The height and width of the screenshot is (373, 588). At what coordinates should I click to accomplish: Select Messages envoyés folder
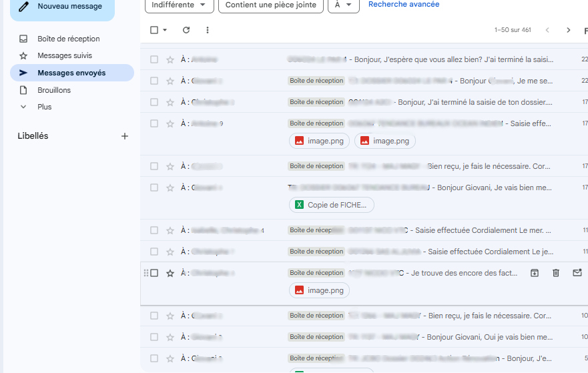tap(72, 73)
